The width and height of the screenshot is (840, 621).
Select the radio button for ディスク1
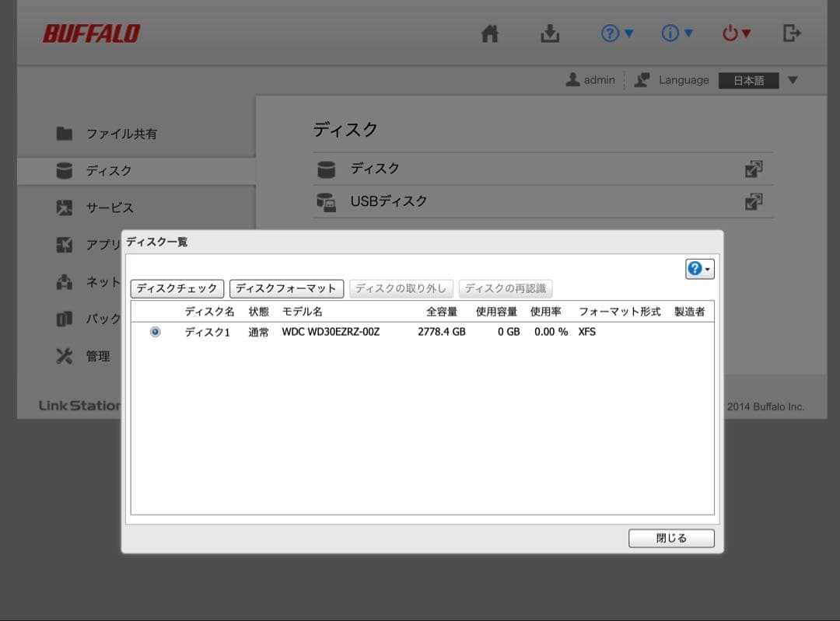pos(155,331)
